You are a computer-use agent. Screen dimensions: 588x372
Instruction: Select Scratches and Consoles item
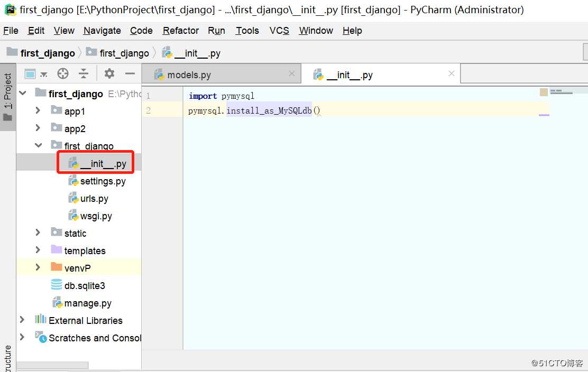click(95, 338)
